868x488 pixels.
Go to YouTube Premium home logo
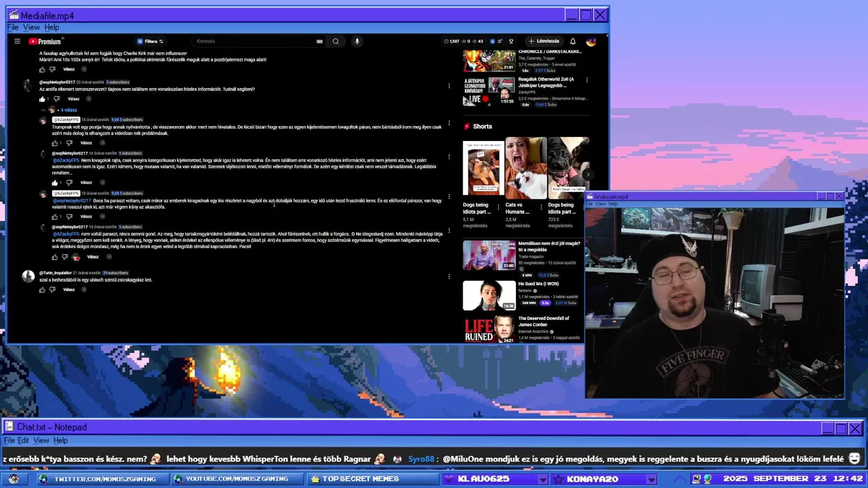tap(45, 41)
